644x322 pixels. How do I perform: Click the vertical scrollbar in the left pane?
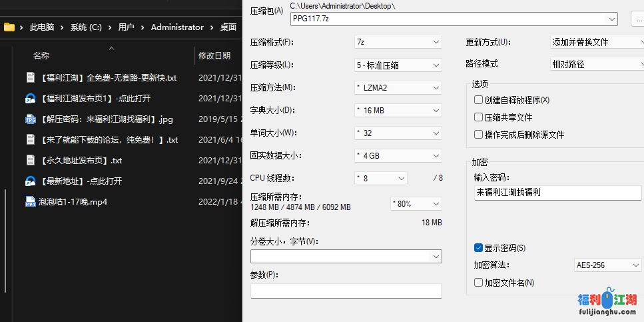5,240
